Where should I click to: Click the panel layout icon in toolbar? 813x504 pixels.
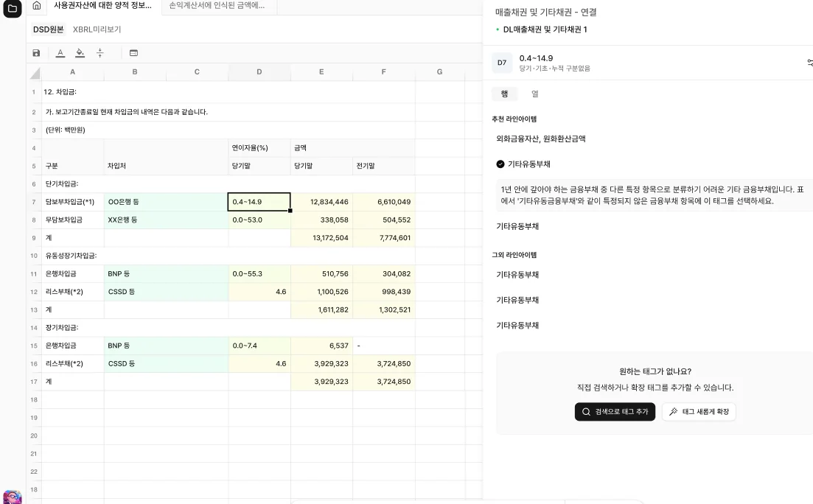[133, 53]
